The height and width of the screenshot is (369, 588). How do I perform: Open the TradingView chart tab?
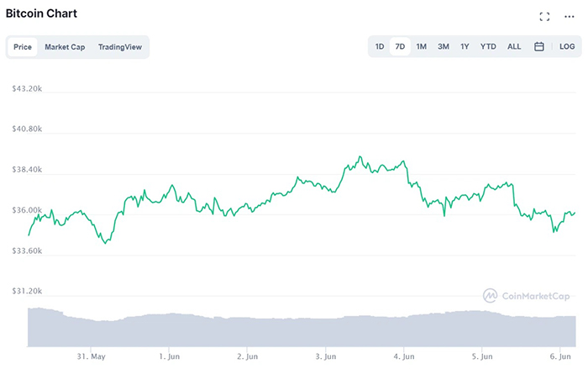[x=120, y=47]
